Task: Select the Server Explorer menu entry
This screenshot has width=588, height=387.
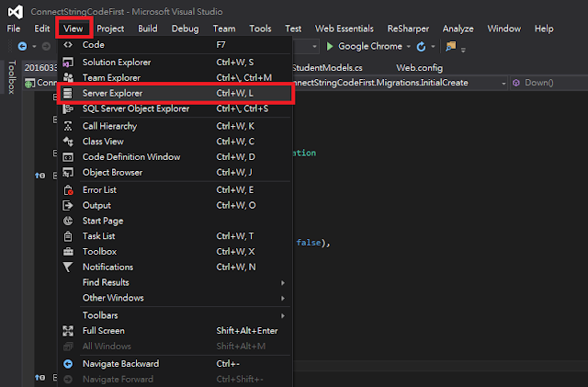Action: coord(175,93)
